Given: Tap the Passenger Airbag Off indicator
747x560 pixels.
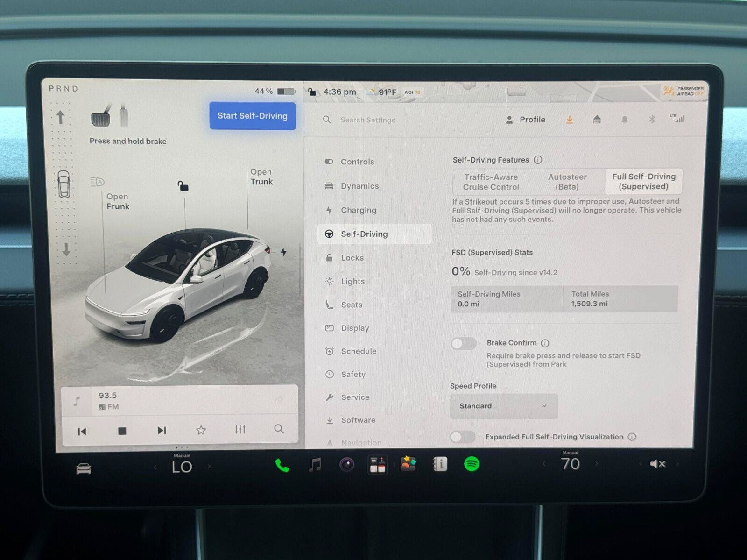Looking at the screenshot, I should 684,91.
